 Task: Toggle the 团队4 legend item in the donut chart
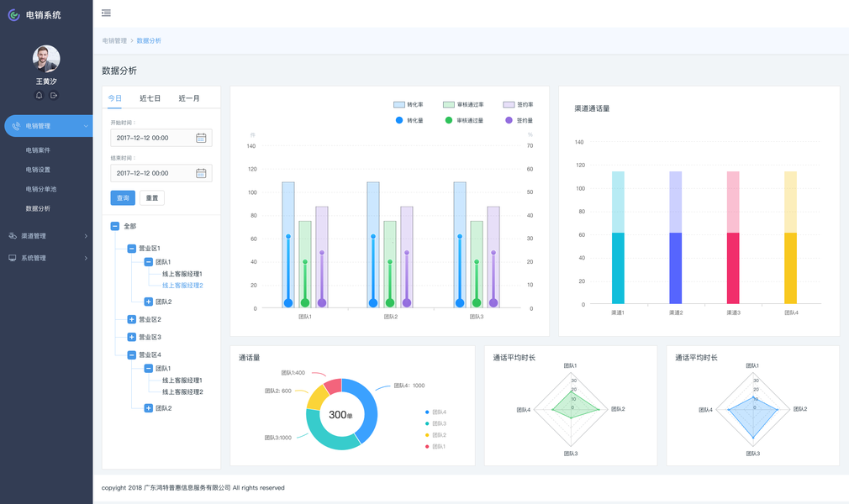click(x=436, y=412)
